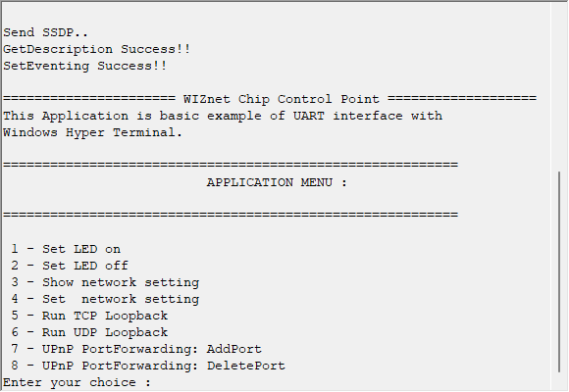Click the 'Enter your choice :' prompt
The height and width of the screenshot is (392, 569).
(77, 382)
